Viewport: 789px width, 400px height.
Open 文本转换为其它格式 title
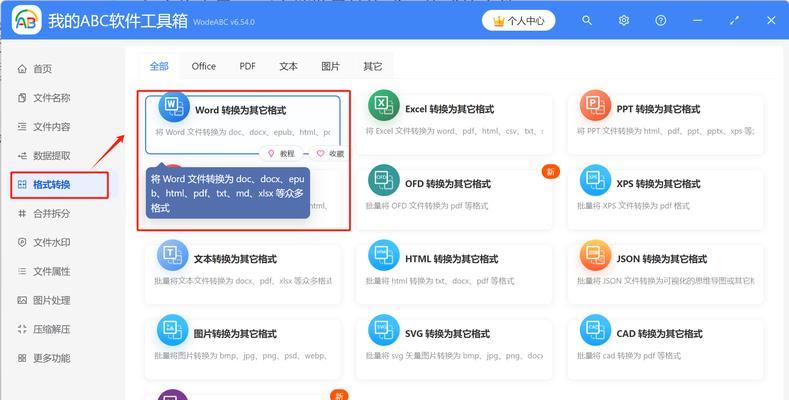(235, 259)
